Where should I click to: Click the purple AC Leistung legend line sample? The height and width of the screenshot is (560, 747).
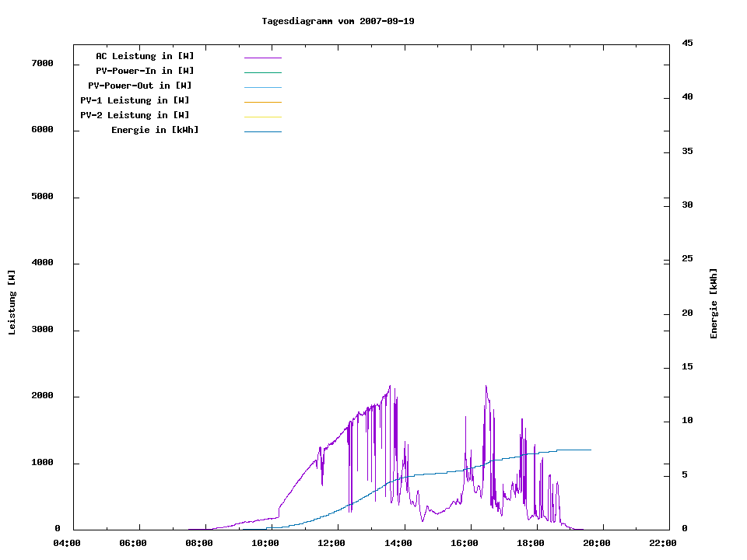[262, 58]
